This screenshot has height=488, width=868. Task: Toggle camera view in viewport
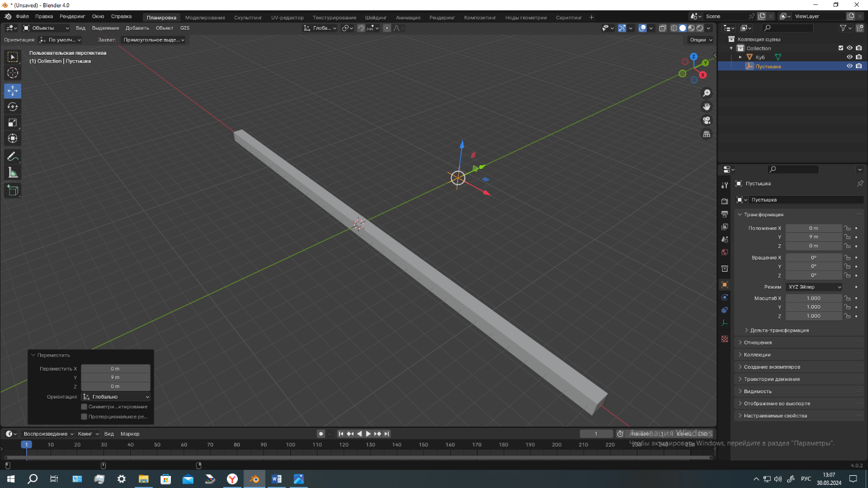(707, 120)
